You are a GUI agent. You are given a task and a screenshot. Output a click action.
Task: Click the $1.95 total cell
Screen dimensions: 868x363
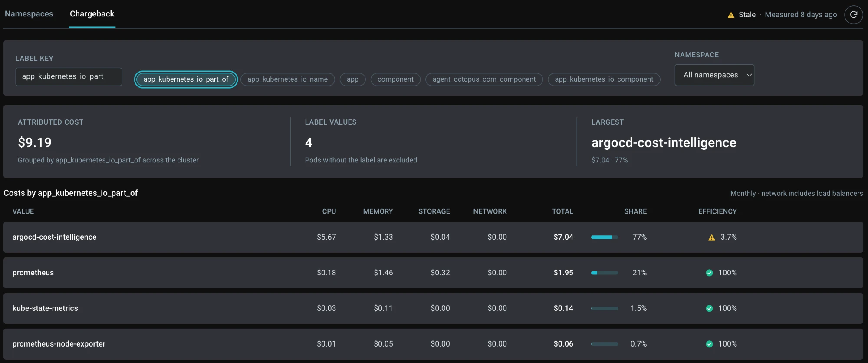[x=563, y=273]
